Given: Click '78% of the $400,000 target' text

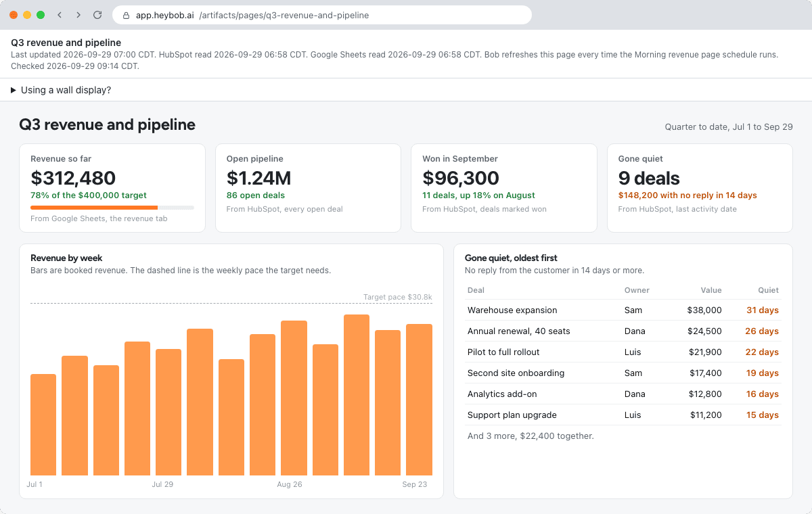Looking at the screenshot, I should point(89,195).
